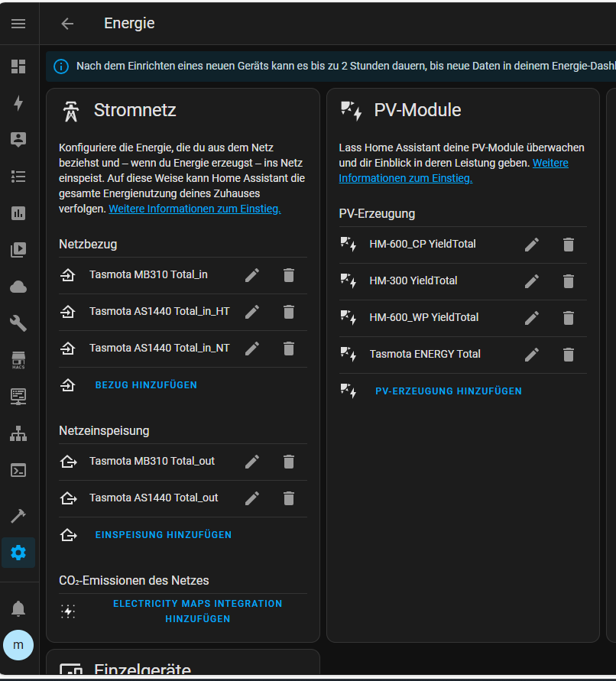This screenshot has height=681, width=616.
Task: Open HACS from the sidebar
Action: (18, 360)
